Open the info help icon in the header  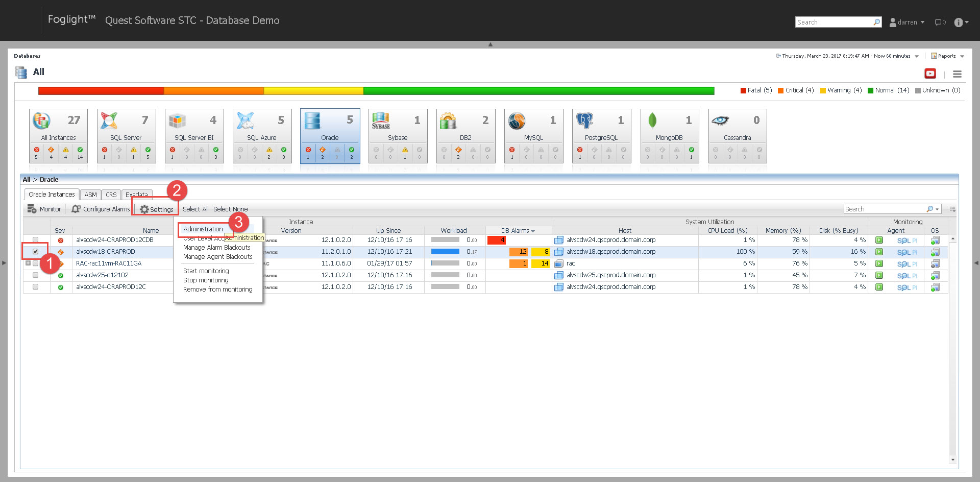click(958, 22)
